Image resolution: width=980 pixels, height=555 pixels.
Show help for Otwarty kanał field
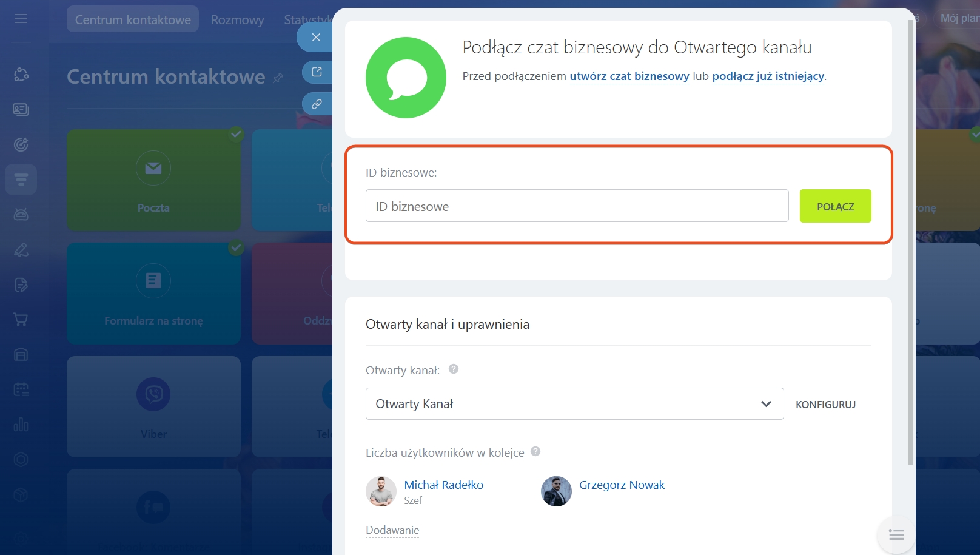pos(454,369)
